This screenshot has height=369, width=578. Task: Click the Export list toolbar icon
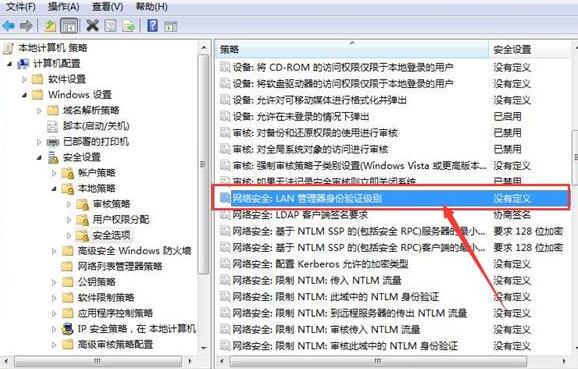point(129,26)
